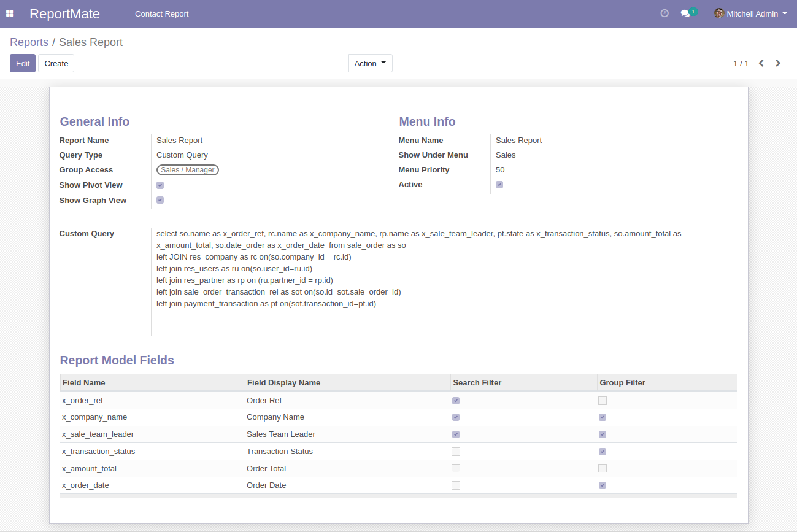Open the chat messages icon
Viewport: 797px width, 532px height.
click(685, 13)
